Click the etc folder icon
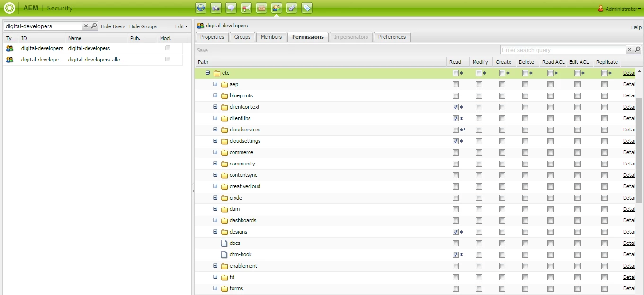Viewport: 644px width, 295px height. (x=217, y=73)
